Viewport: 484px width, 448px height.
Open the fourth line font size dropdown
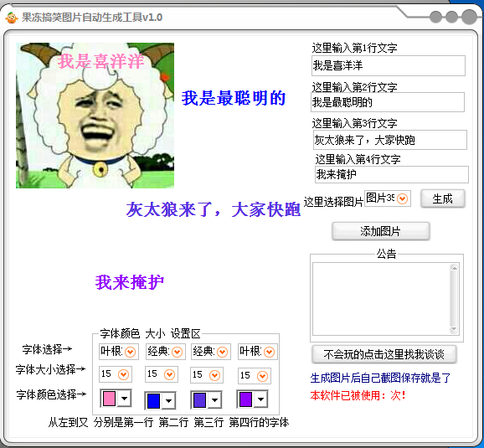pyautogui.click(x=262, y=376)
